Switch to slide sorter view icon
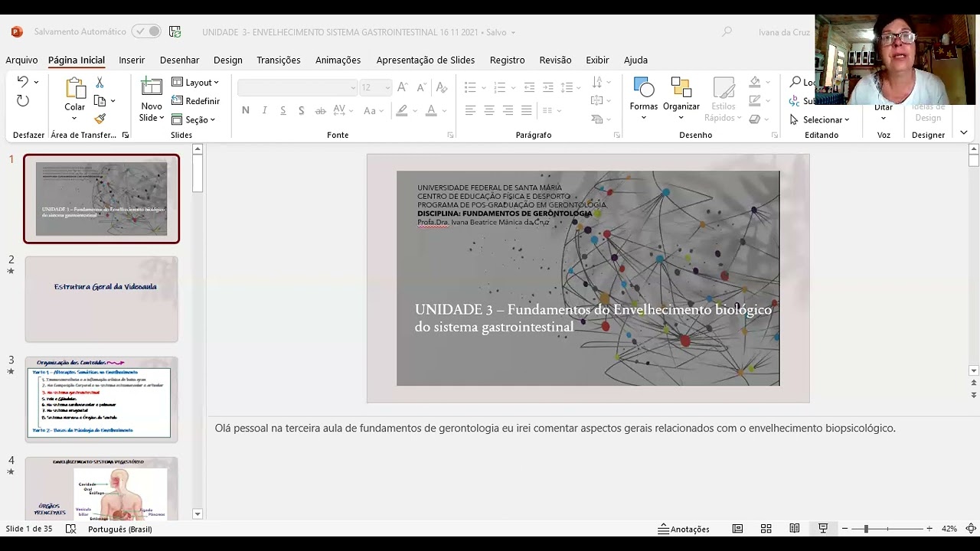980x551 pixels. [766, 529]
